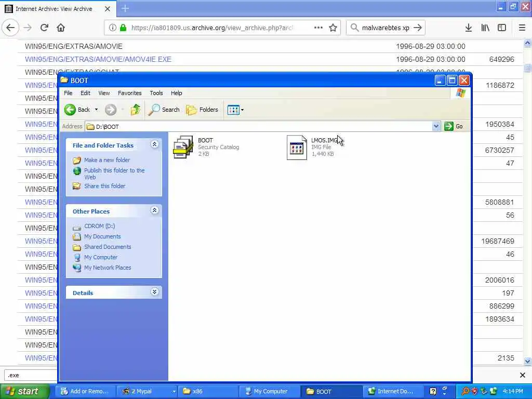Click the browser page scroll up arrow
Viewport: 532px width, 399px height.
click(x=527, y=43)
